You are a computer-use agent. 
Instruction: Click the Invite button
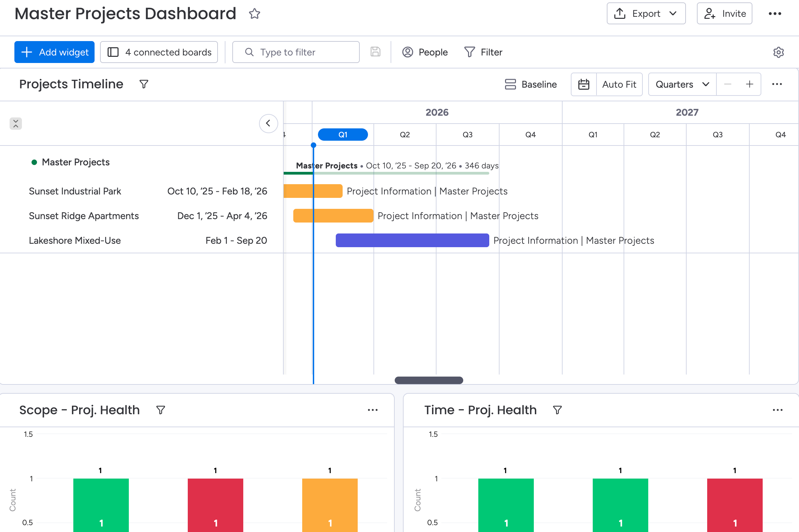(724, 14)
